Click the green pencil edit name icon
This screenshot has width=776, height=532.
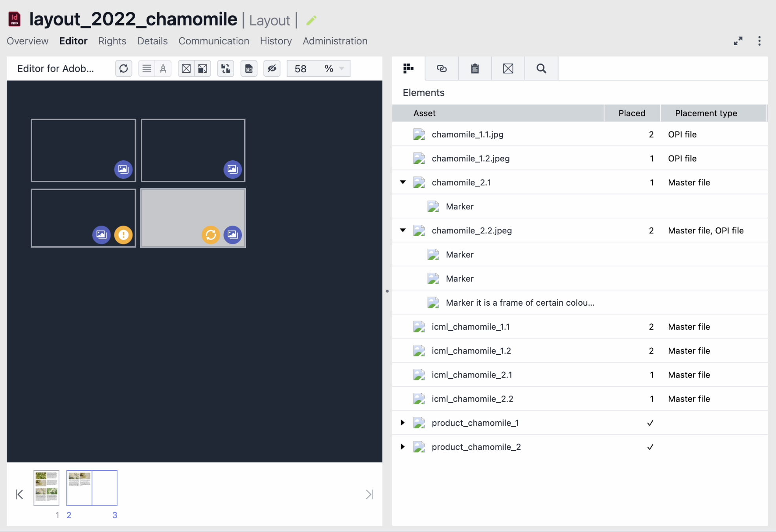pyautogui.click(x=311, y=20)
